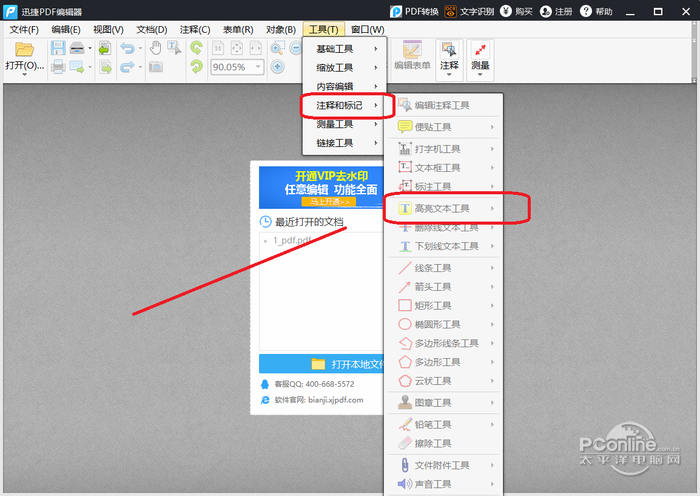Image resolution: width=700 pixels, height=496 pixels.
Task: Click the blue undo arrow icon
Action: [x=127, y=48]
